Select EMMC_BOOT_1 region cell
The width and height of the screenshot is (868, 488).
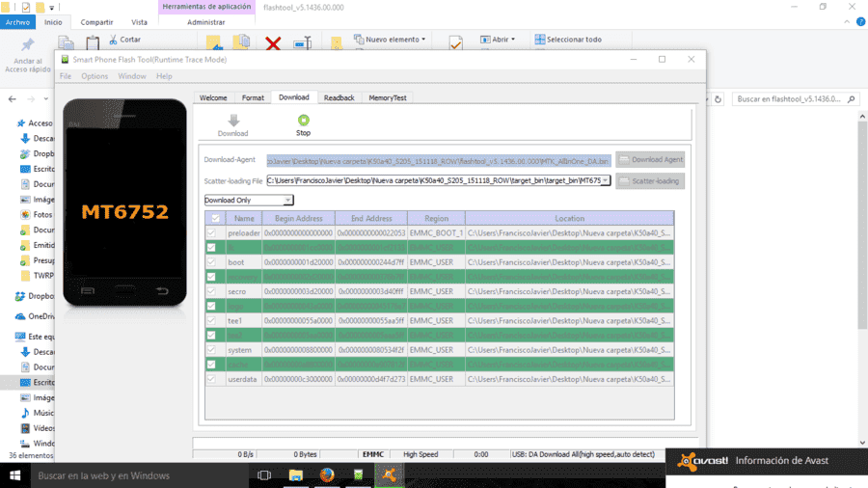436,233
